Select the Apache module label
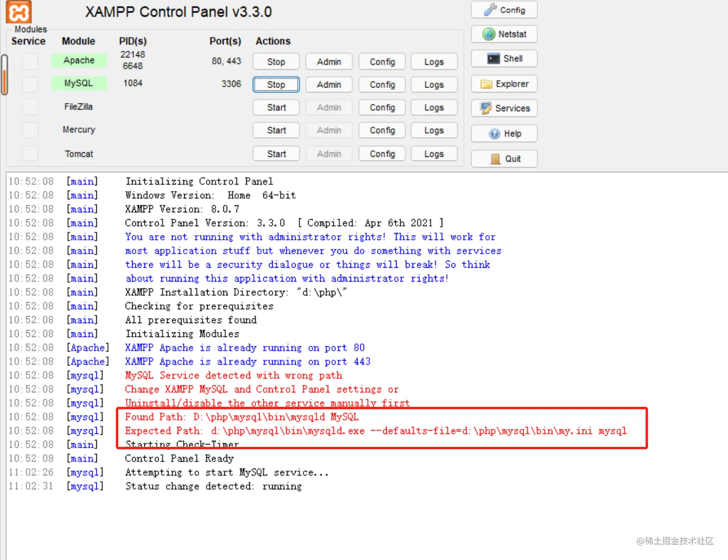 coord(79,60)
